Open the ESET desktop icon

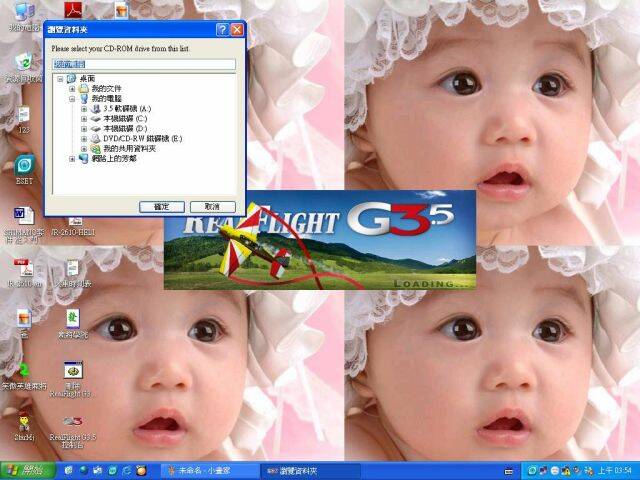[x=23, y=165]
